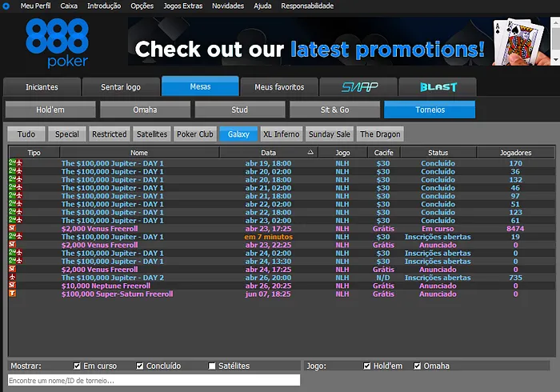Click the 888poker logo
This screenshot has width=560, height=392.
tap(57, 43)
